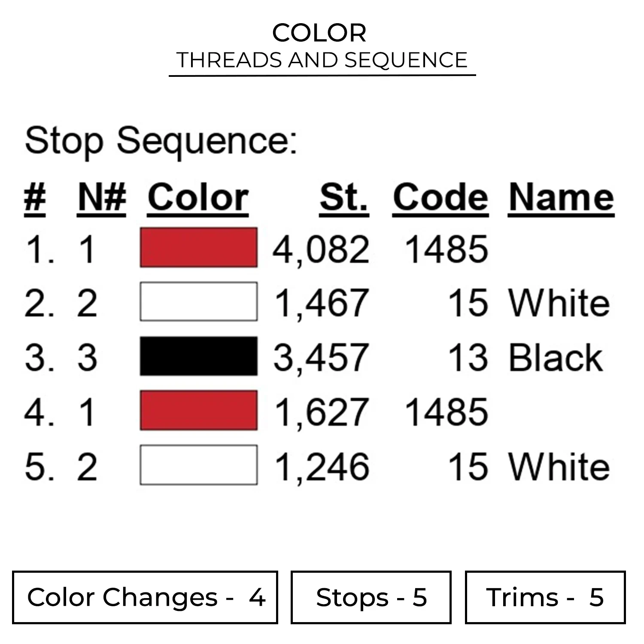Click the Stop Sequence heading
644x644 pixels.
coord(161,141)
